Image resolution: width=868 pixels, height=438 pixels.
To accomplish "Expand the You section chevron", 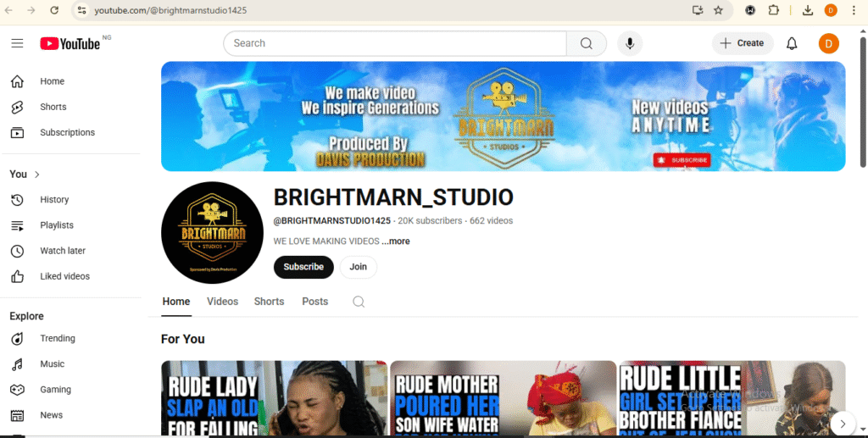I will pos(37,175).
